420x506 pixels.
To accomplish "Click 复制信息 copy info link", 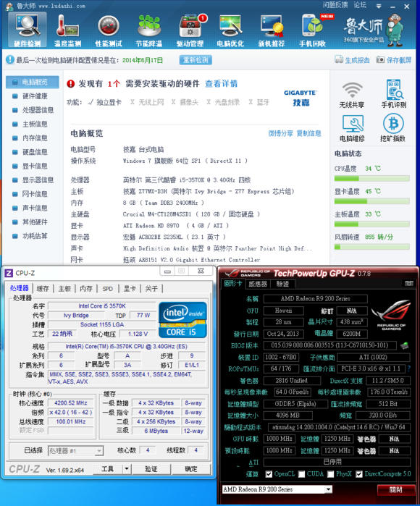I will (x=309, y=133).
